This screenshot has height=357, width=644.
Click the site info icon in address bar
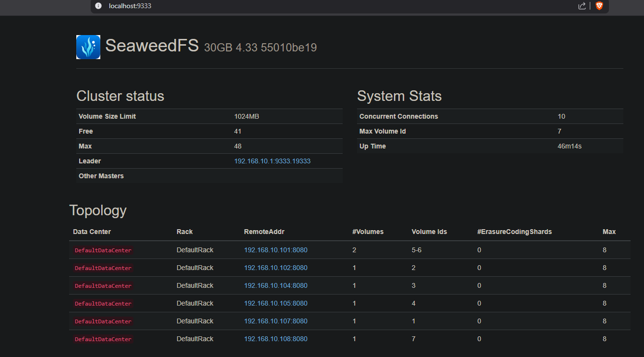point(98,6)
